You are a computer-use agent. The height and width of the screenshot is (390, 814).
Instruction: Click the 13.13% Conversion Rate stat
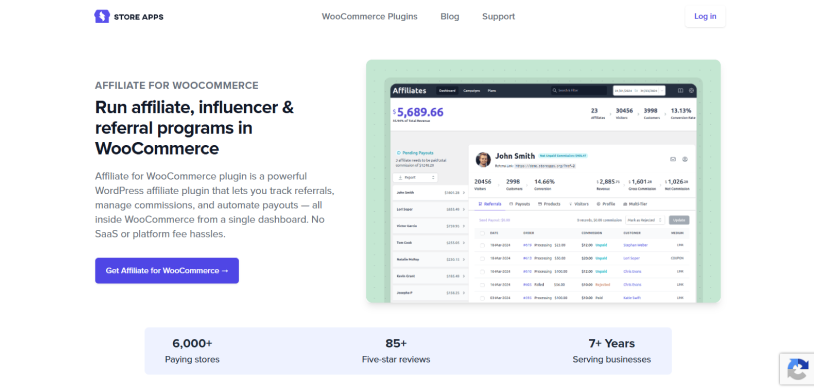click(683, 114)
